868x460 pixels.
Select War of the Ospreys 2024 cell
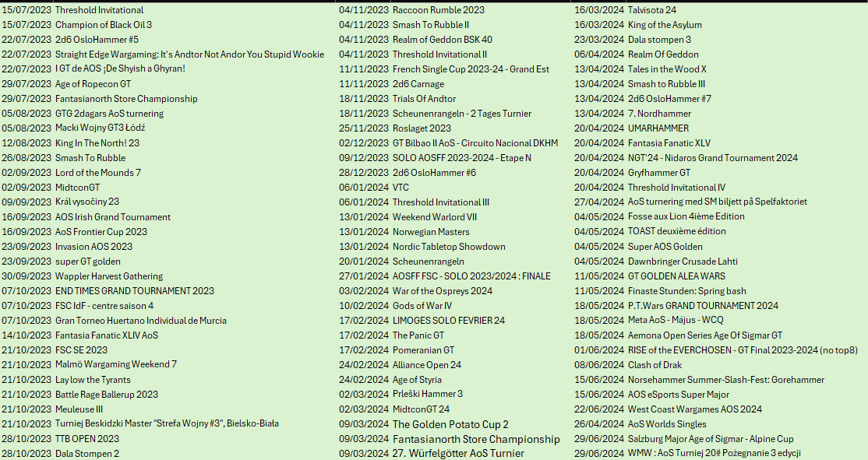pos(443,291)
